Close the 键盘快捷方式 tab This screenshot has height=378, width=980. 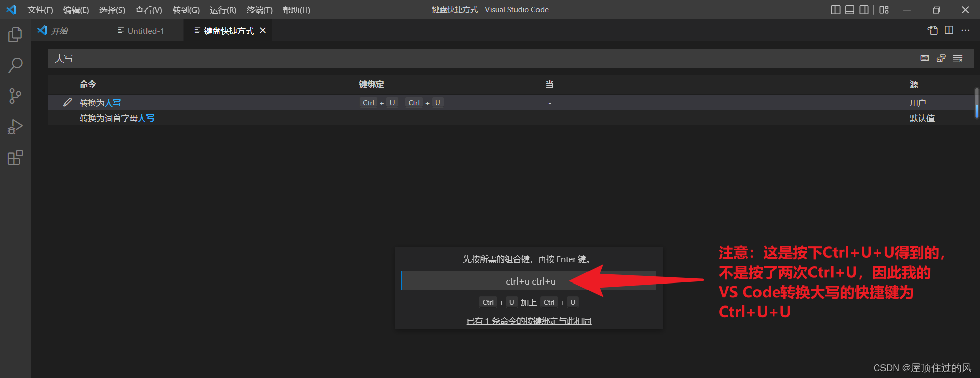coord(263,31)
